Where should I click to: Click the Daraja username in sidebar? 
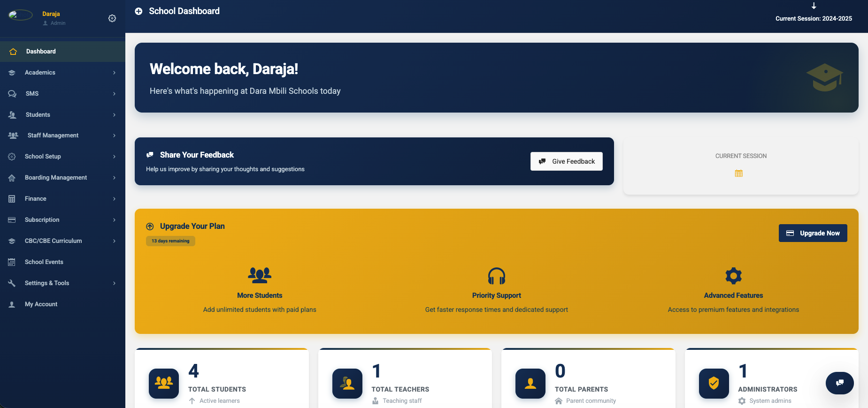point(51,14)
